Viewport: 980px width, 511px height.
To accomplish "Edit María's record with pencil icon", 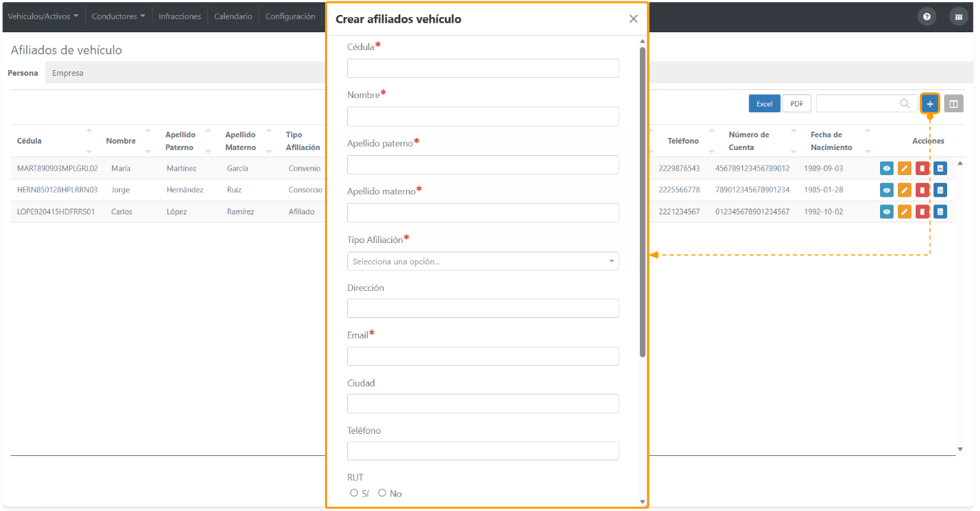I will coord(904,169).
